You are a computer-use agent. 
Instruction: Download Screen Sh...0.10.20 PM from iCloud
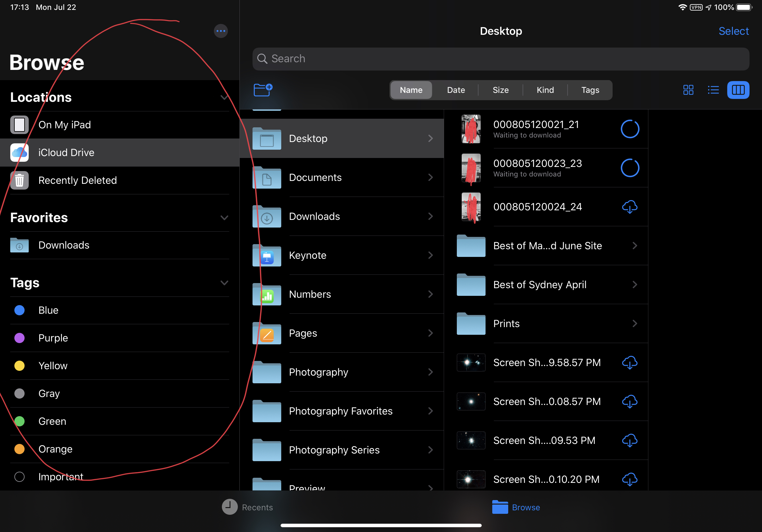click(629, 479)
